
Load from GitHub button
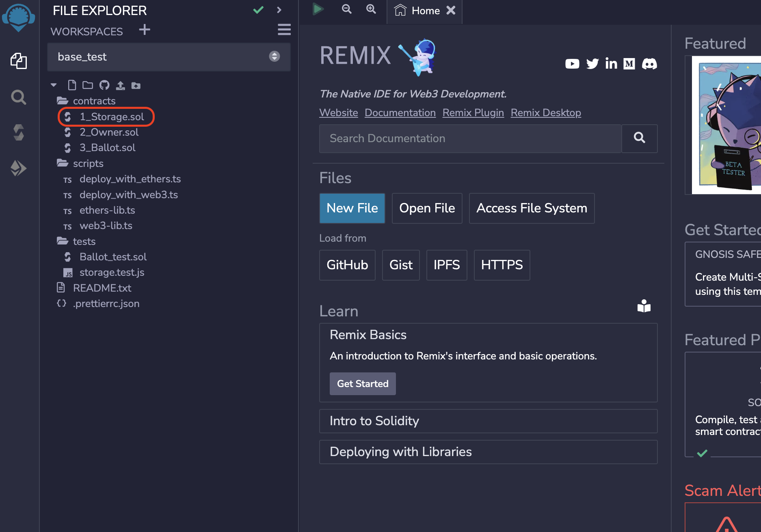pos(347,265)
